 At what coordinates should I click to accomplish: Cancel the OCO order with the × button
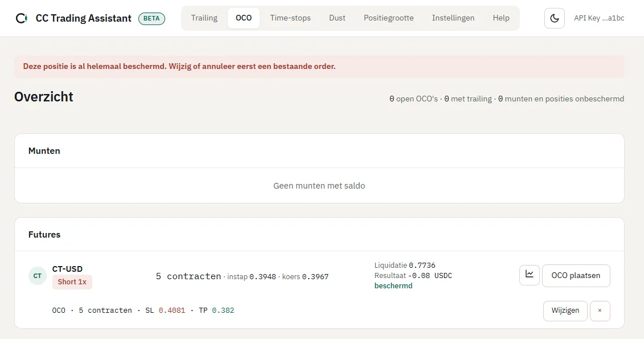click(x=600, y=311)
